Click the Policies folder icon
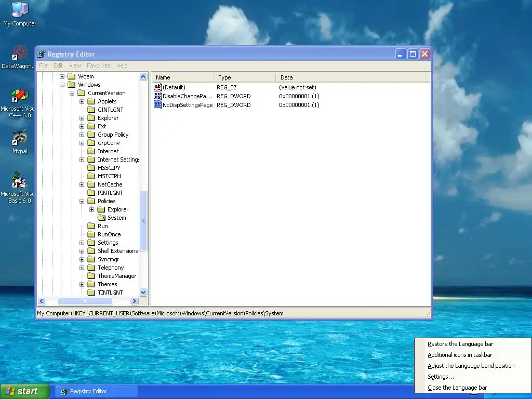532x399 pixels. click(x=91, y=201)
